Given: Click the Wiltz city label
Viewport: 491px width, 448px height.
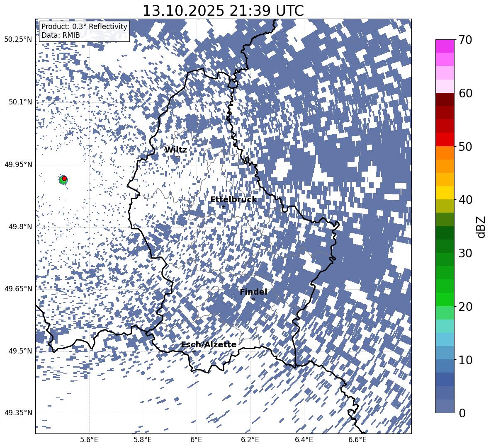Looking at the screenshot, I should [x=176, y=150].
